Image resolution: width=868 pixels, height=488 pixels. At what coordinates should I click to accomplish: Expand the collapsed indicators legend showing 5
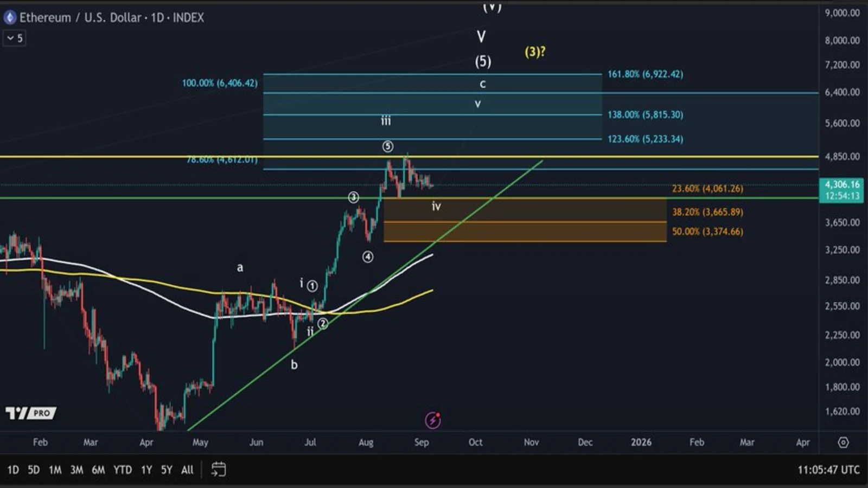click(x=15, y=38)
